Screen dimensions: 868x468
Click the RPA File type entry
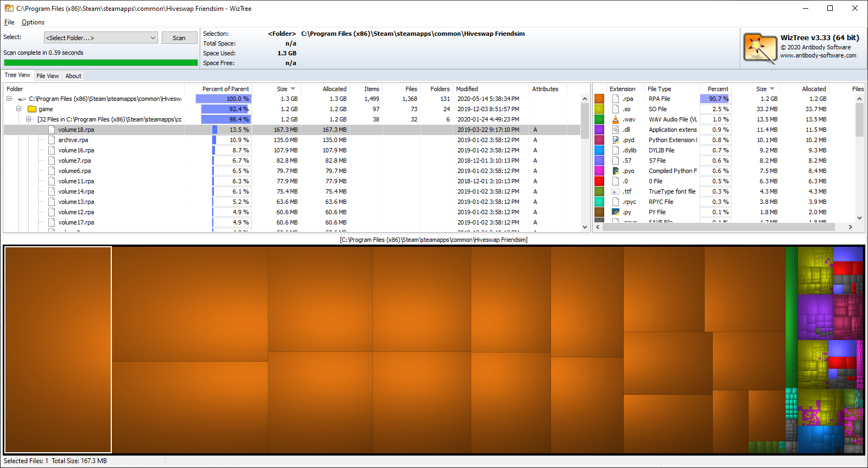pyautogui.click(x=659, y=99)
